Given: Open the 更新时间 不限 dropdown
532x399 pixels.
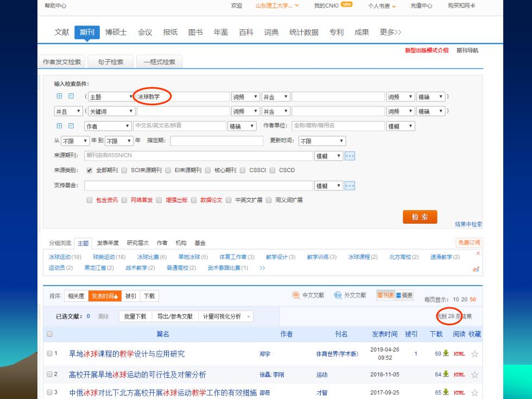Looking at the screenshot, I should pos(322,141).
